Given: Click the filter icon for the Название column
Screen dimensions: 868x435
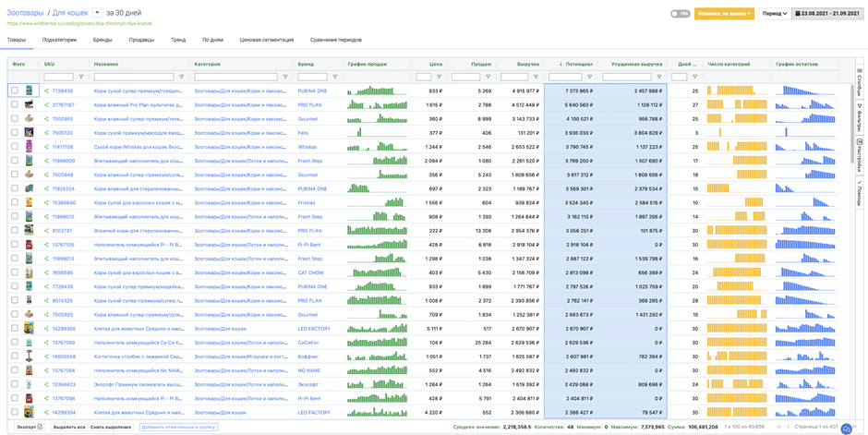Looking at the screenshot, I should [x=182, y=78].
